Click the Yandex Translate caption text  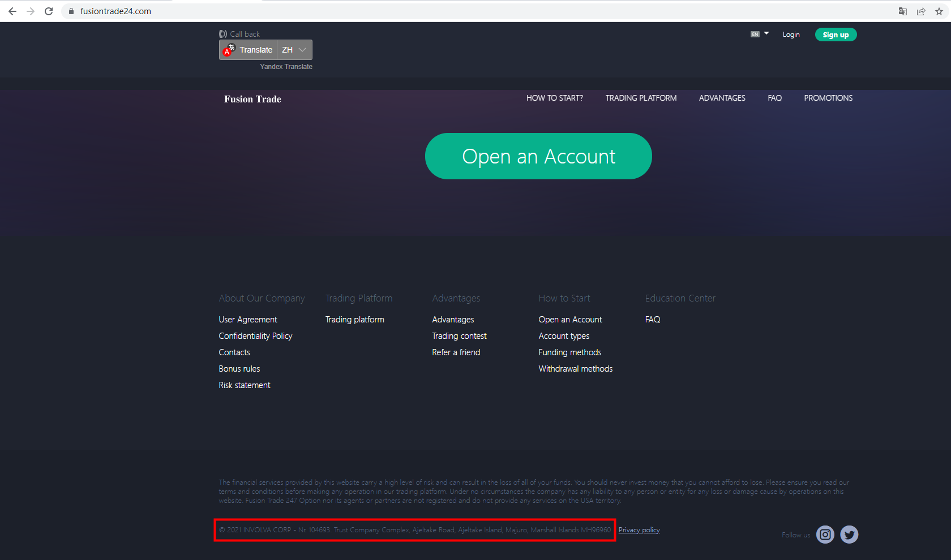[286, 67]
